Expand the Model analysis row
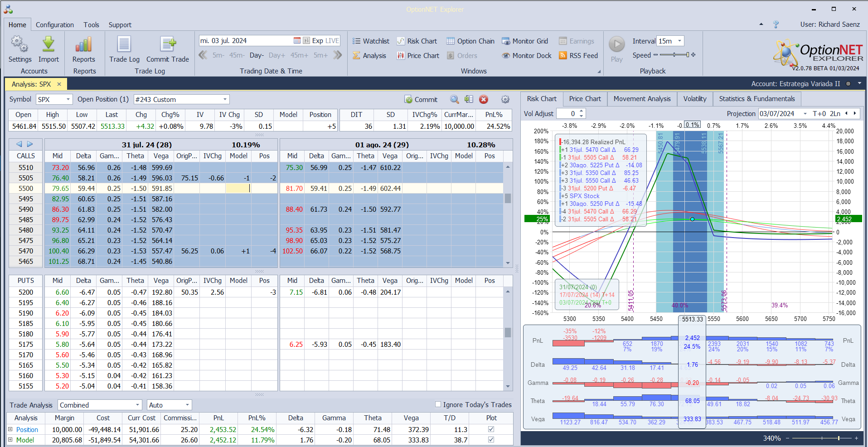 pos(10,440)
